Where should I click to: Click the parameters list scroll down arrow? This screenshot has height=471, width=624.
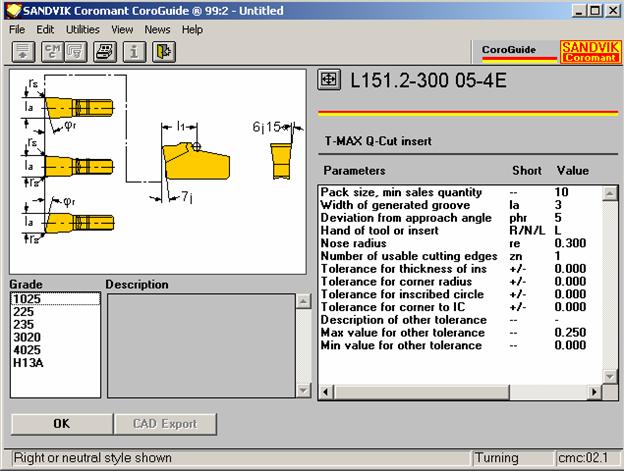click(x=610, y=376)
